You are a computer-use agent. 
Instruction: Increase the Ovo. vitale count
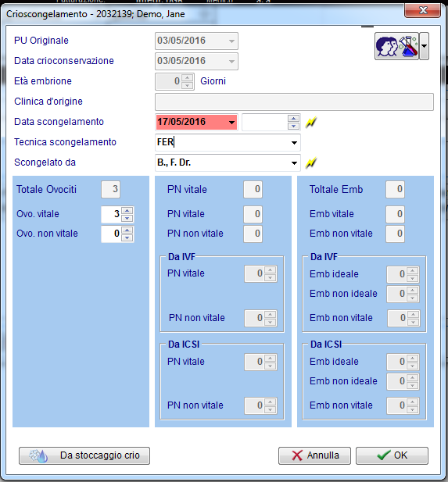pyautogui.click(x=127, y=211)
